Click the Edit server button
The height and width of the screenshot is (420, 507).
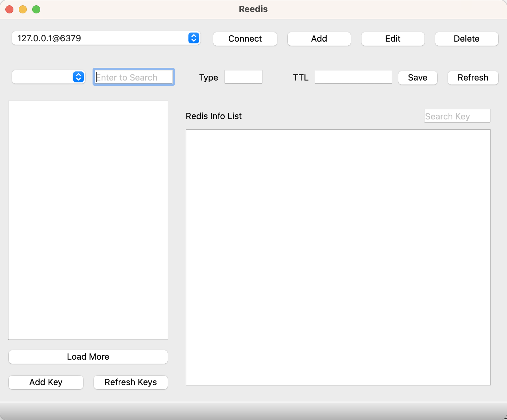(x=393, y=39)
